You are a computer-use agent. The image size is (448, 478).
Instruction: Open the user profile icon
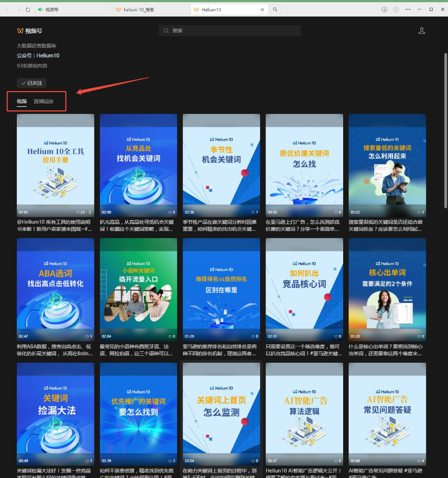point(421,31)
